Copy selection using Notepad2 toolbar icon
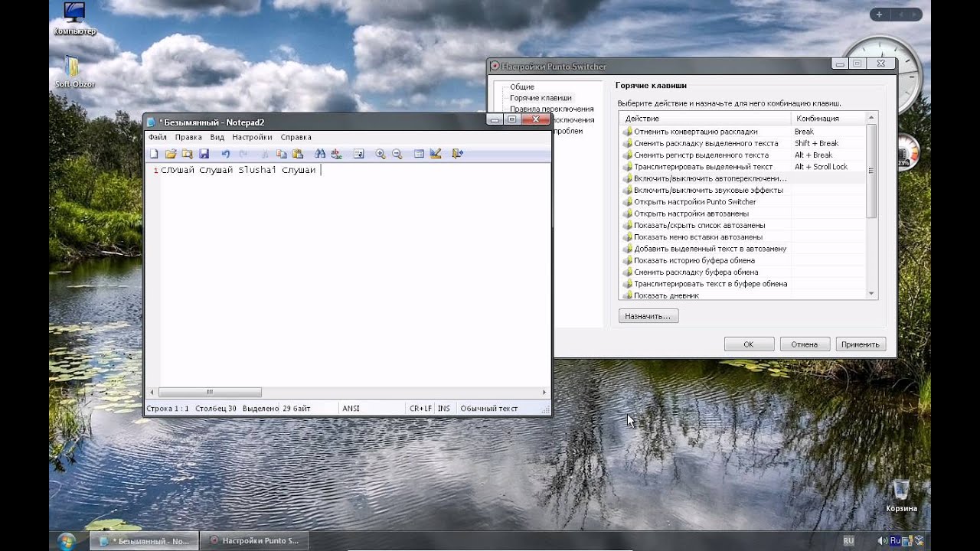980x551 pixels. click(x=281, y=154)
